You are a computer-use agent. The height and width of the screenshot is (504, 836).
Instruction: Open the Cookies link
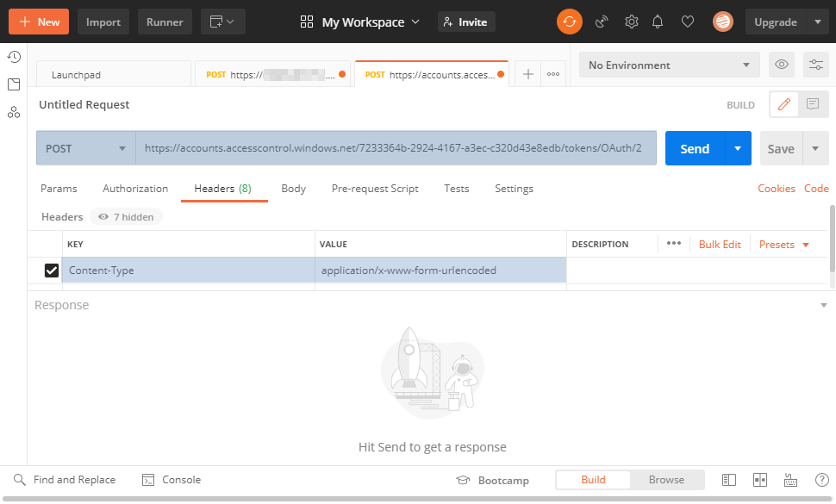coord(777,188)
